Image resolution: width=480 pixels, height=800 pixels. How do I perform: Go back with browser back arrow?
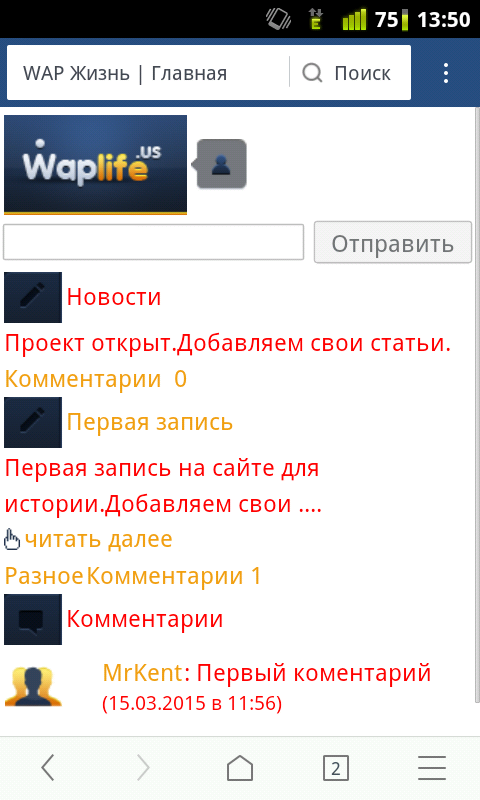pos(48,768)
